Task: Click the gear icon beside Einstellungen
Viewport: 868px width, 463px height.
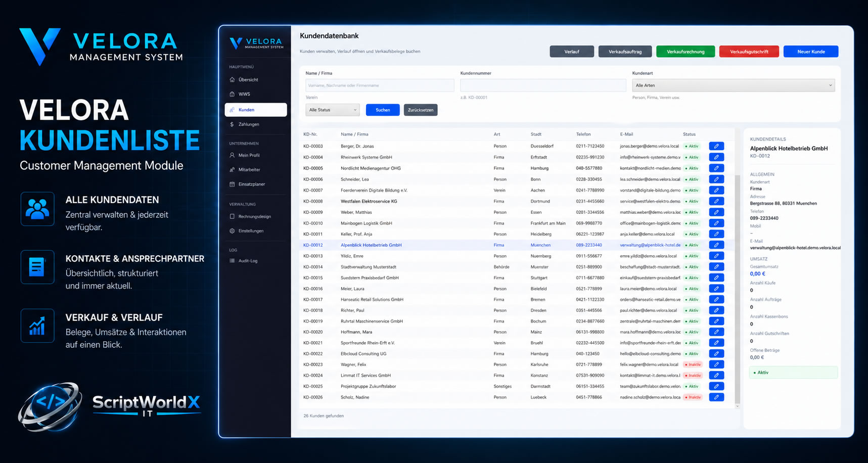Action: (232, 231)
